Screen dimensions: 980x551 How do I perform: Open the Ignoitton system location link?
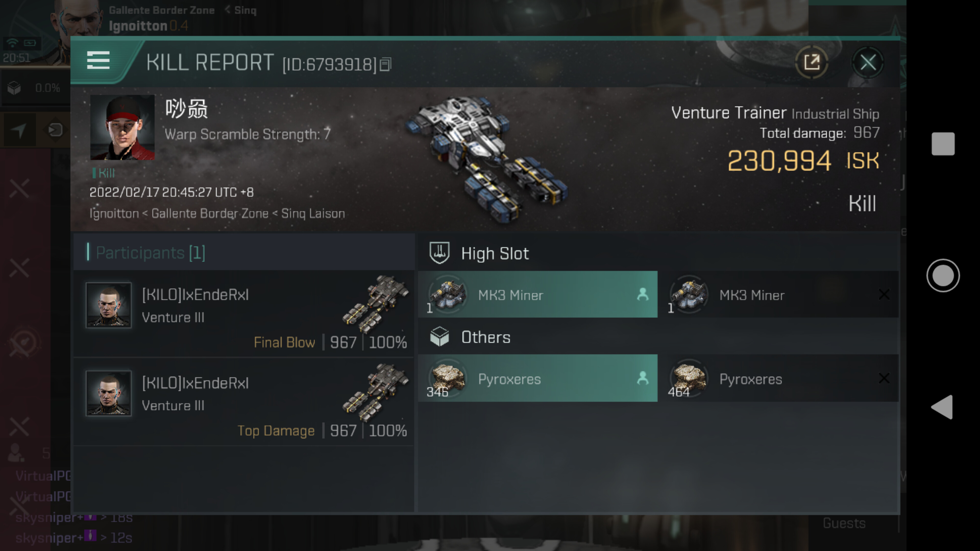(x=114, y=214)
